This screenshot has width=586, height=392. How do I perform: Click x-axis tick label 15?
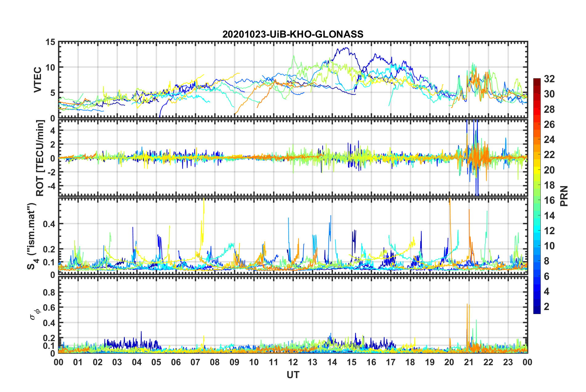[352, 362]
